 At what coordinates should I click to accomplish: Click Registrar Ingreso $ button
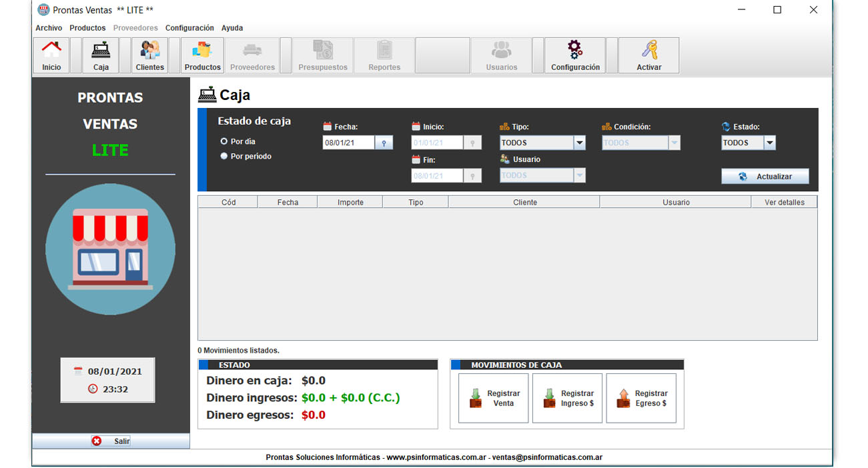point(568,399)
